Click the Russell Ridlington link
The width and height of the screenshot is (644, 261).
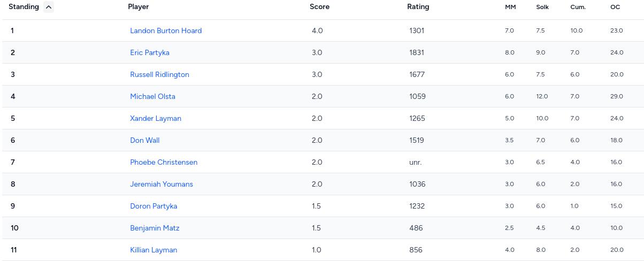[x=159, y=74]
